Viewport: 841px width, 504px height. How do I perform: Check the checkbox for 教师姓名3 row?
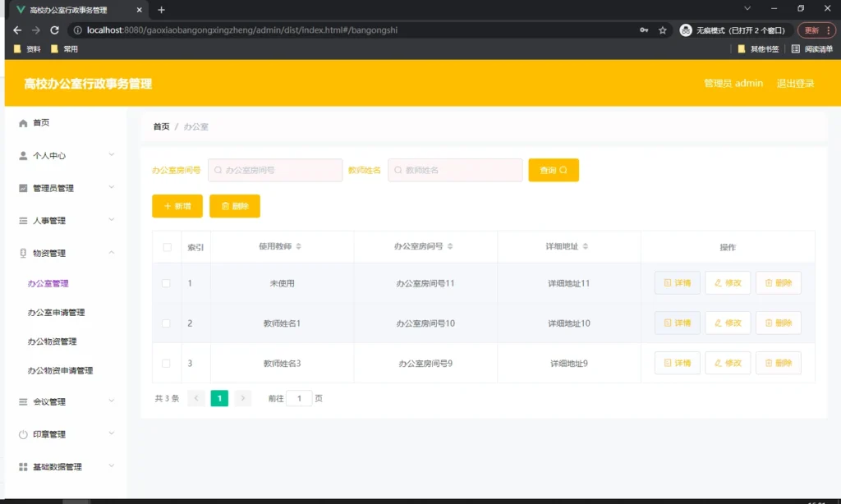(167, 363)
